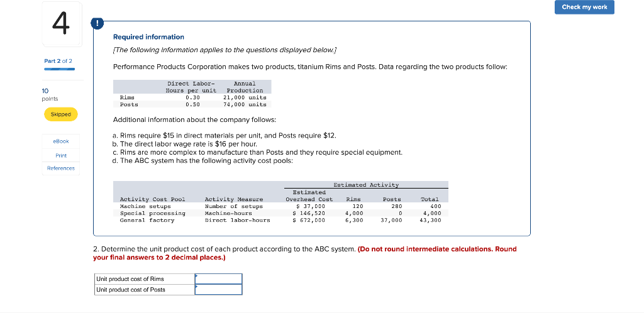This screenshot has width=644, height=313.
Task: Click the '$ 146,520' overhead cost cell
Action: (309, 213)
